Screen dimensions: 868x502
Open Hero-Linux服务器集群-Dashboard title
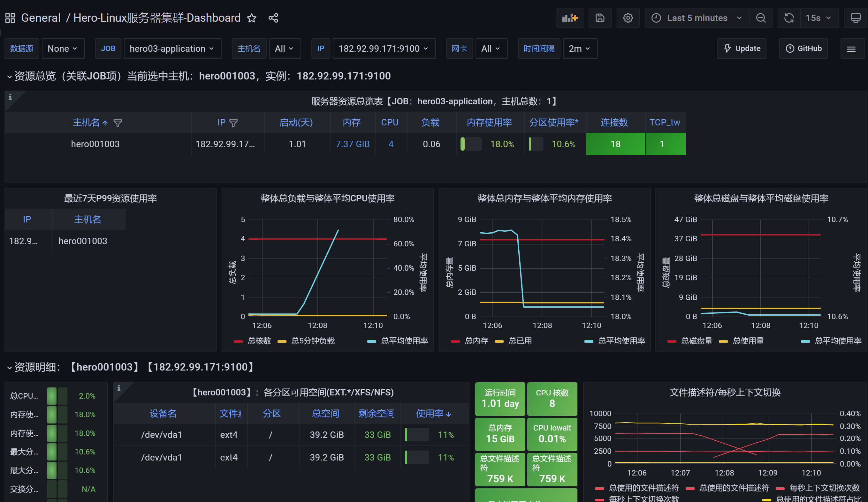click(x=157, y=18)
